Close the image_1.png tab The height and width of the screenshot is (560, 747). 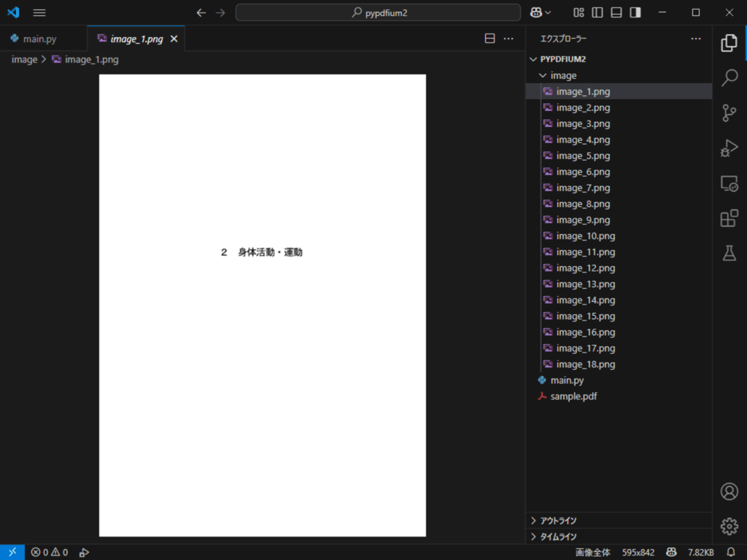[174, 39]
